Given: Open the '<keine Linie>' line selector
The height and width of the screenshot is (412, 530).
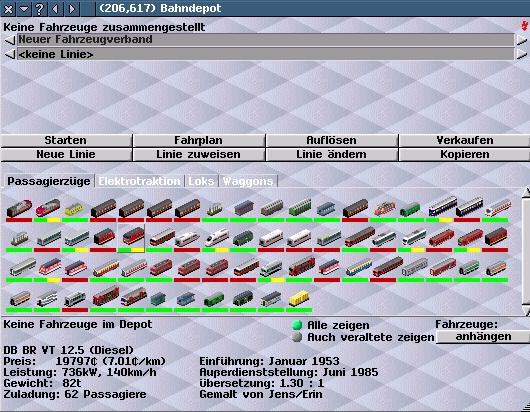Looking at the screenshot, I should pos(266,54).
